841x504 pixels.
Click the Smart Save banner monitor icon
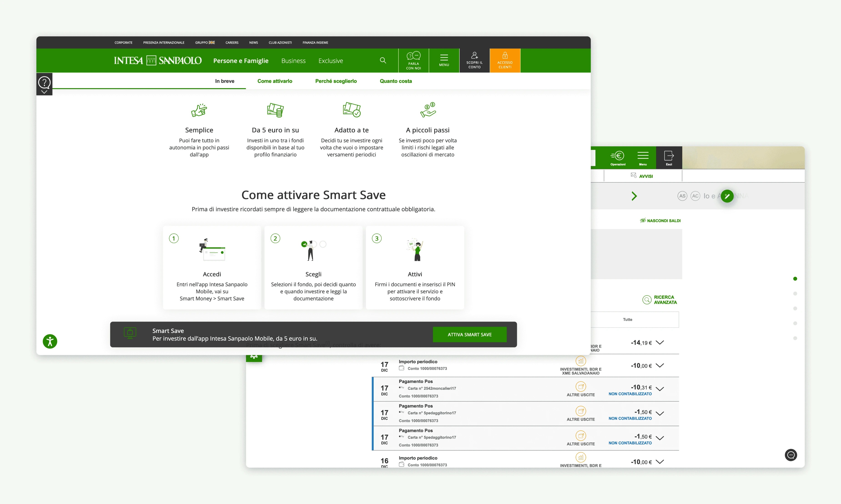coord(130,333)
